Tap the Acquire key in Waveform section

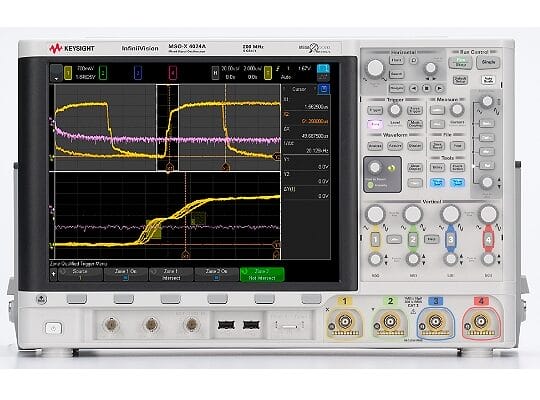point(395,146)
